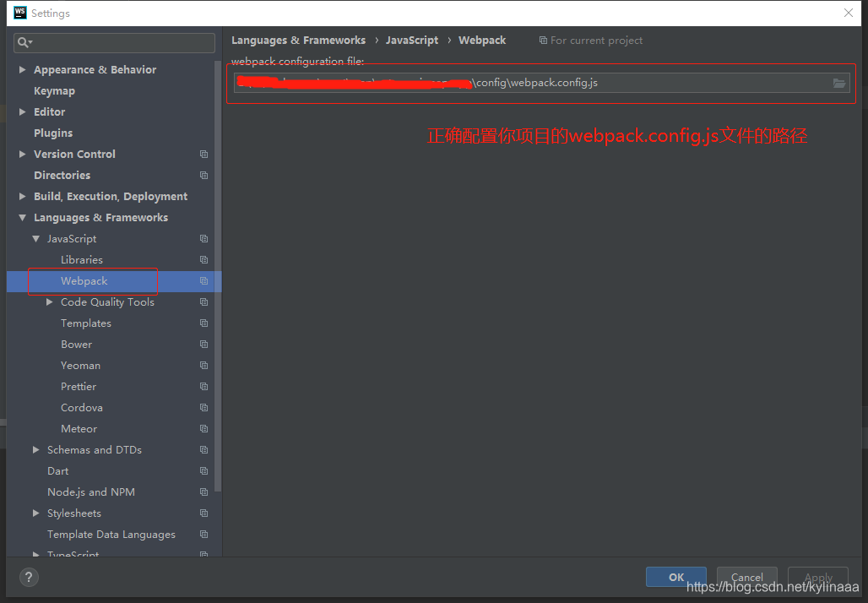Expand the Stylesheets arrow
Image resolution: width=868 pixels, height=603 pixels.
pyautogui.click(x=36, y=513)
